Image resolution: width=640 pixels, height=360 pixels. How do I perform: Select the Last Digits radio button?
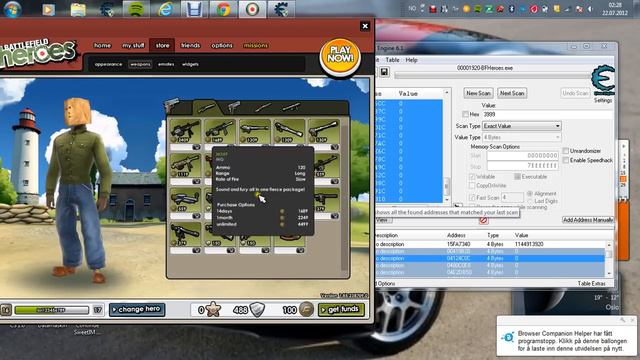pyautogui.click(x=530, y=201)
